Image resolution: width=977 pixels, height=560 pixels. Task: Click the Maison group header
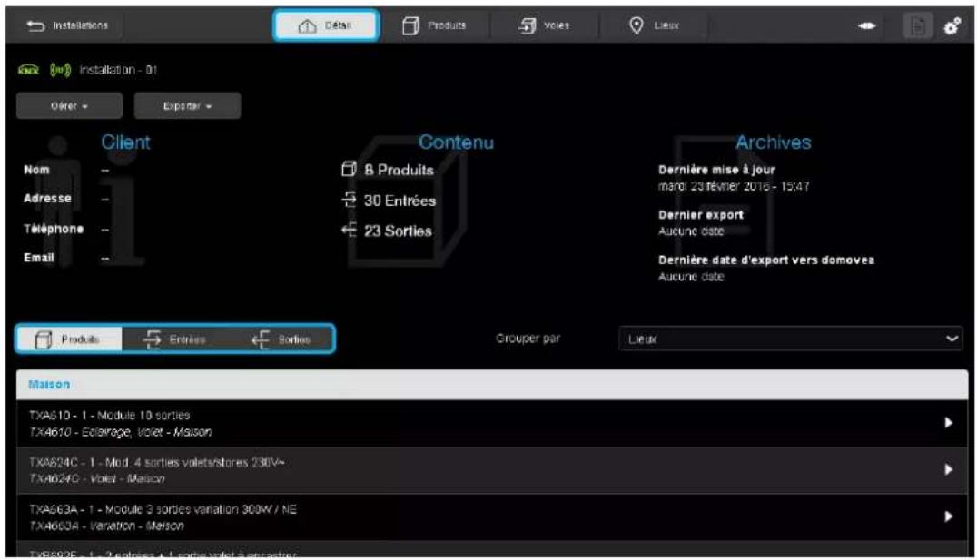pyautogui.click(x=492, y=384)
